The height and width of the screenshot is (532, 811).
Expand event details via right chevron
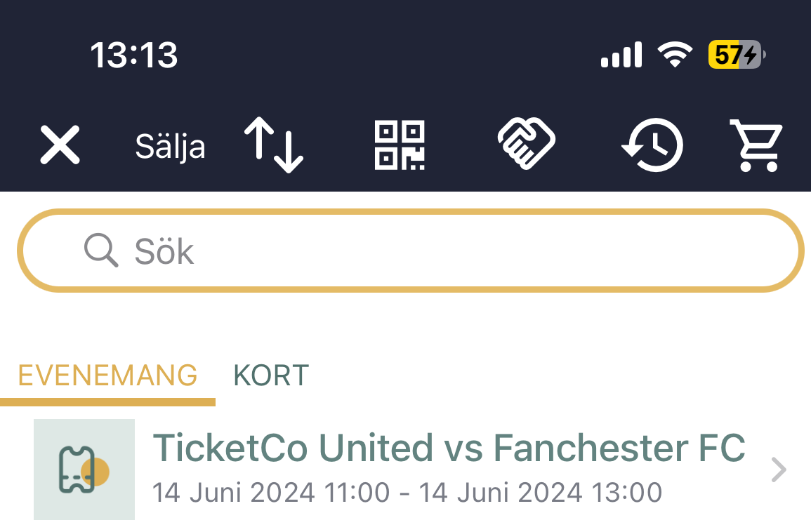pyautogui.click(x=779, y=470)
